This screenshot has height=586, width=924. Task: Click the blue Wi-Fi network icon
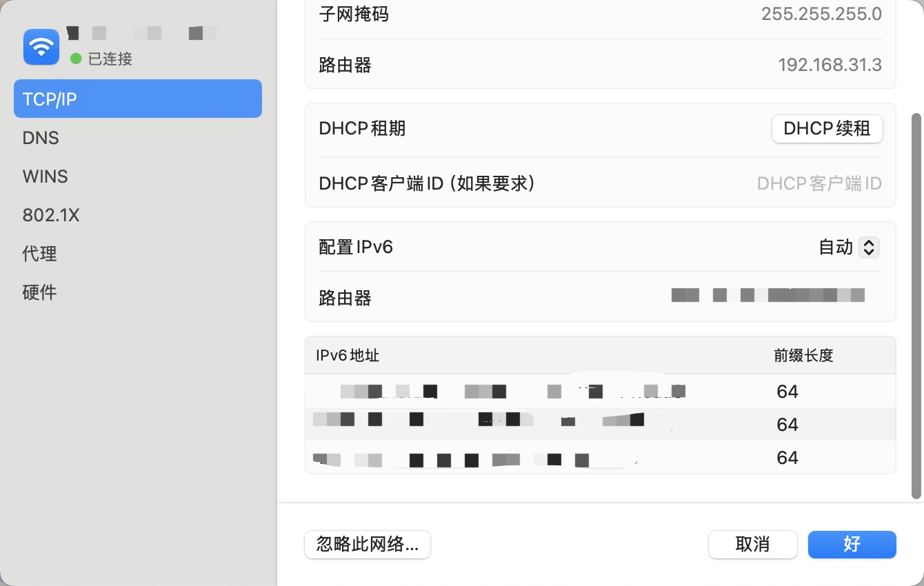tap(41, 47)
